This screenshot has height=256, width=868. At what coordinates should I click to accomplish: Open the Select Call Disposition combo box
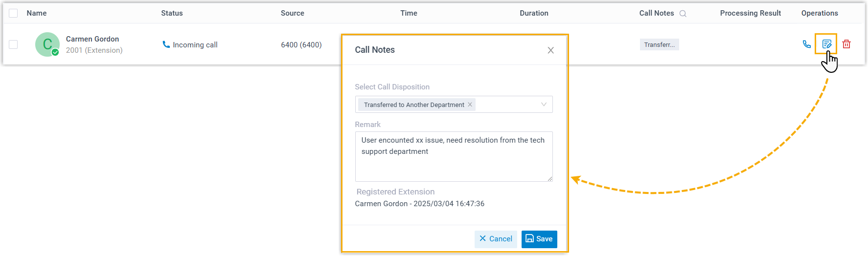[x=509, y=105]
